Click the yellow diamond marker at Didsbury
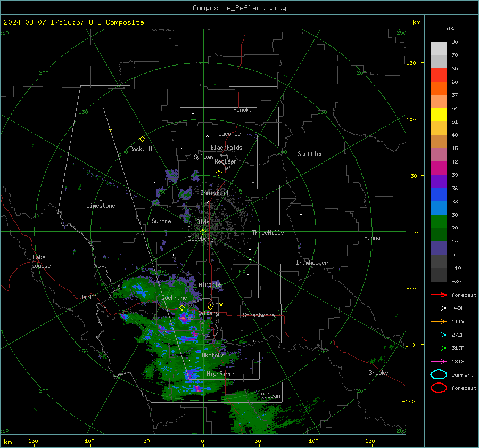The width and height of the screenshot is (479, 448). coord(203,232)
